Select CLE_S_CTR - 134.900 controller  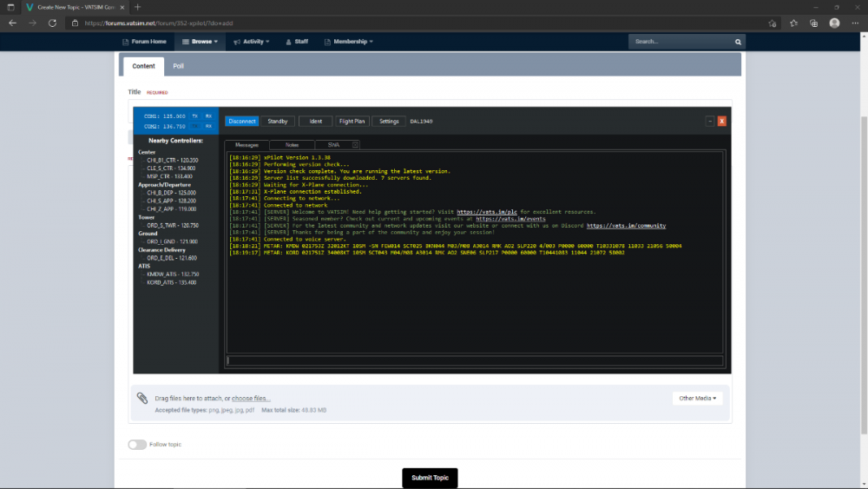click(171, 169)
